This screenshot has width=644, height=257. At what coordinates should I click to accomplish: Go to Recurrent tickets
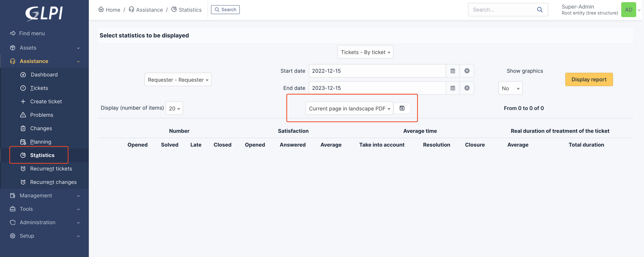pos(51,169)
